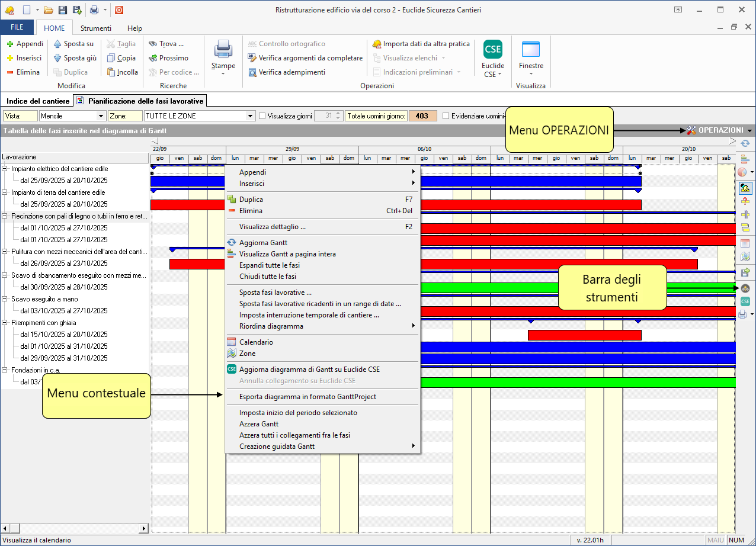Screen dimensions: 756x546
Task: Collapse Impianto elettrico del cantiere edile
Action: [5, 169]
